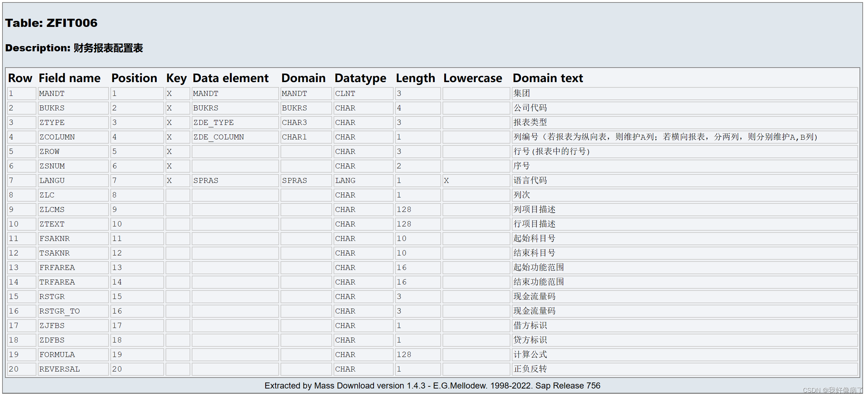
Task: Click the ZDE_TYPE data element cell
Action: (214, 122)
